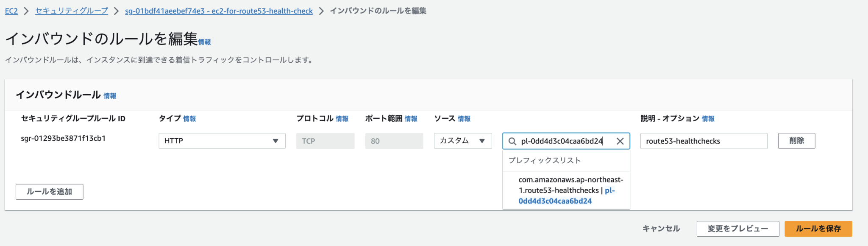Screen dimensions: 868x246
Task: Click the TCP protocol field
Action: pos(325,141)
